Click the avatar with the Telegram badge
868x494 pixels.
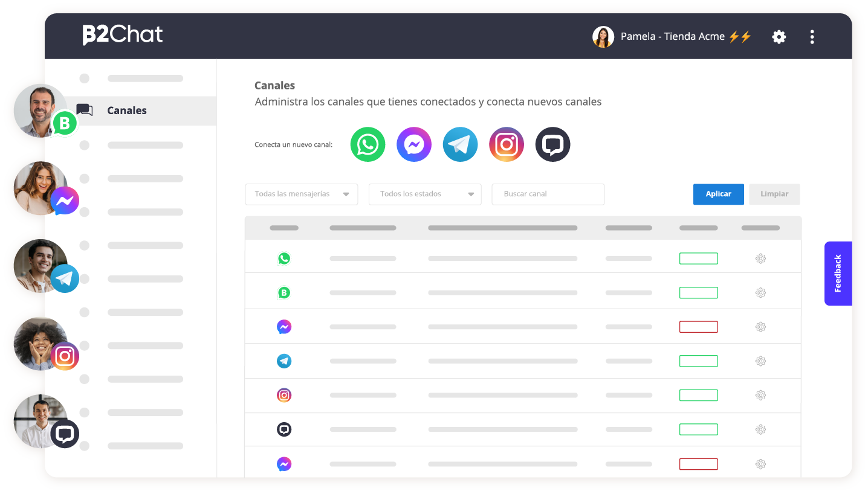[40, 266]
